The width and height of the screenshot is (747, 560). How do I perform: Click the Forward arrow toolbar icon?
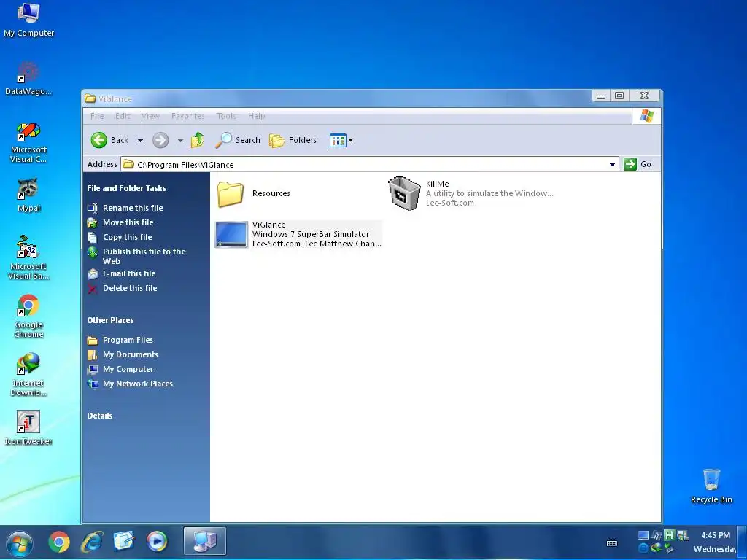[160, 140]
